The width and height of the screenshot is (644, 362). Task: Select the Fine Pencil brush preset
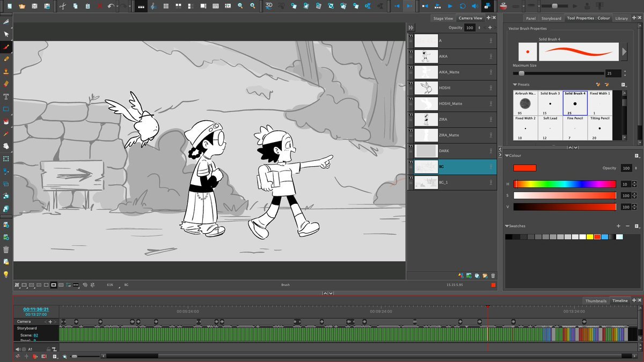[575, 128]
